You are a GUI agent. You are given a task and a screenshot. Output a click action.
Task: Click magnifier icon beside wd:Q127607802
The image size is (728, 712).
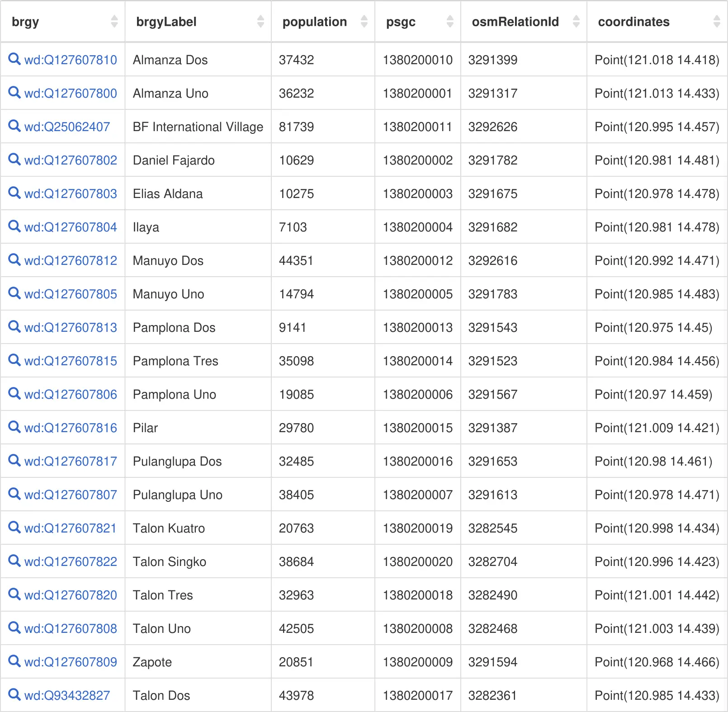14,159
